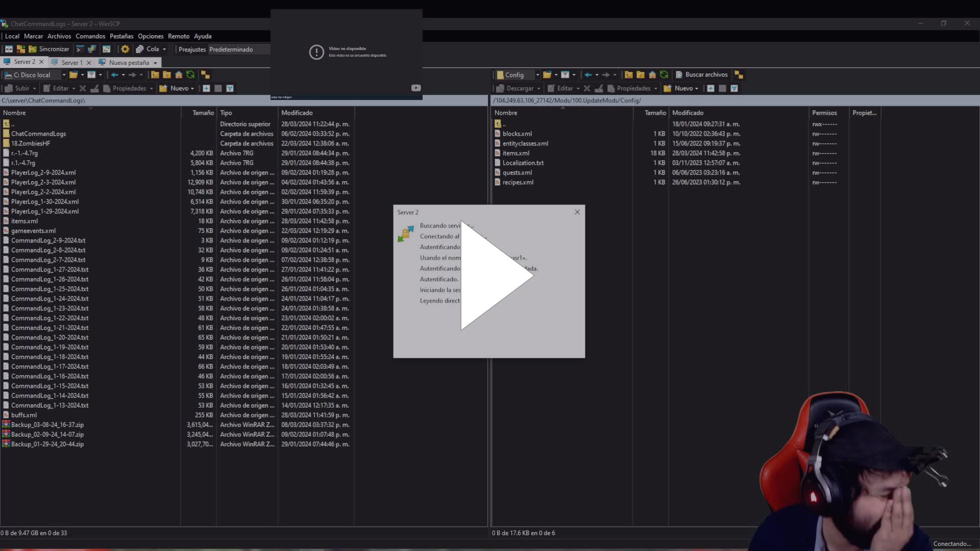Go to remote parent directory icon
980x551 pixels.
628,74
